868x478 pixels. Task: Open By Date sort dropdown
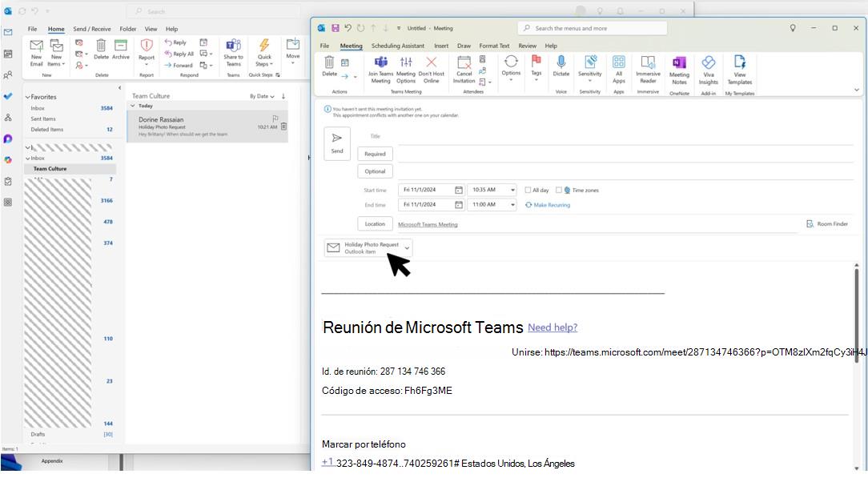[x=262, y=96]
